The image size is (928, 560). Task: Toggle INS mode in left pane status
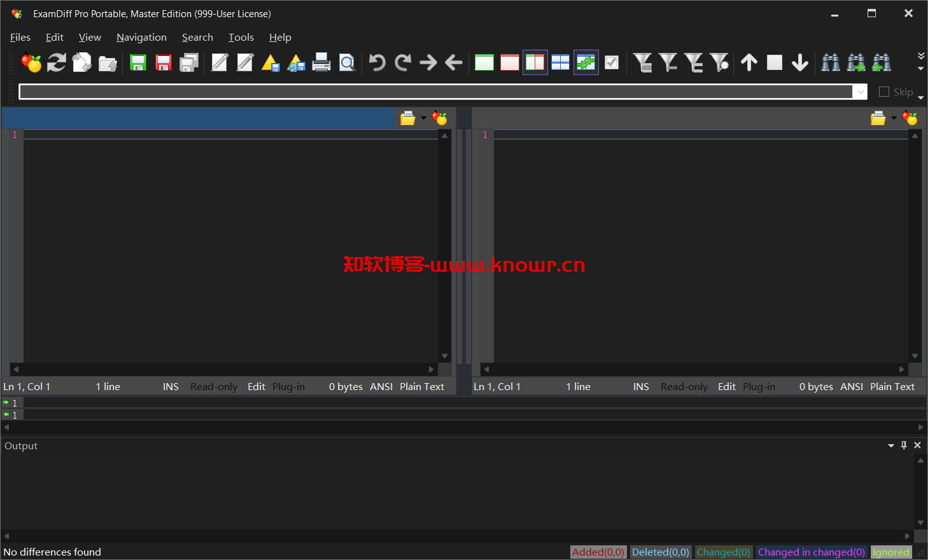171,386
